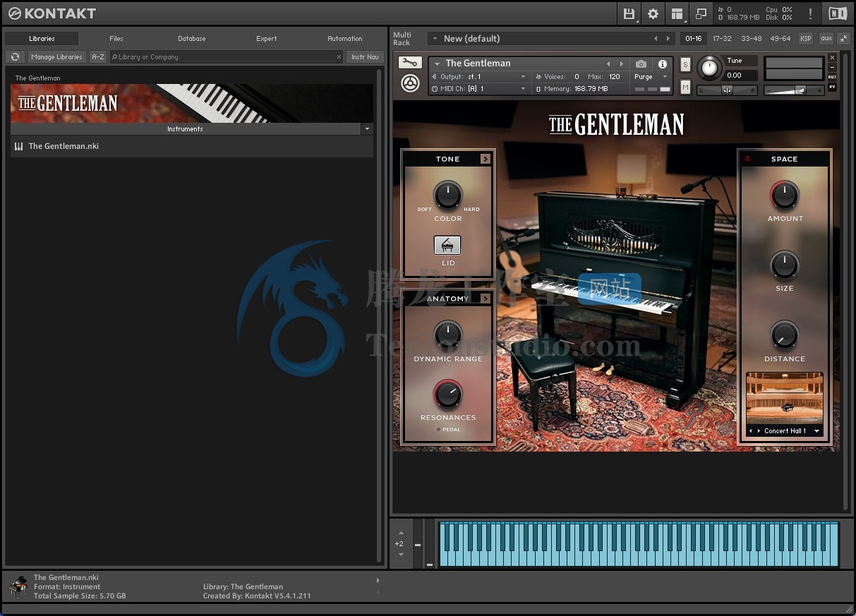Open Kontakt options gear icon
This screenshot has width=856, height=616.
[653, 13]
